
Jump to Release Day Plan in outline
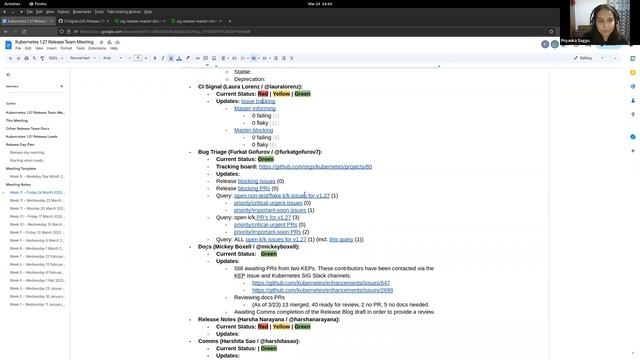pyautogui.click(x=20, y=144)
